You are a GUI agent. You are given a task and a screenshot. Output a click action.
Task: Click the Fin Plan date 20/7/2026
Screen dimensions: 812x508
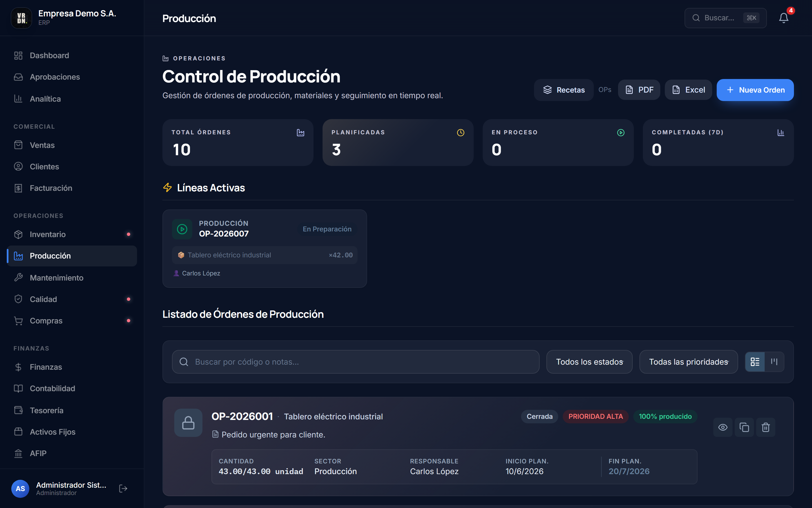pyautogui.click(x=629, y=471)
